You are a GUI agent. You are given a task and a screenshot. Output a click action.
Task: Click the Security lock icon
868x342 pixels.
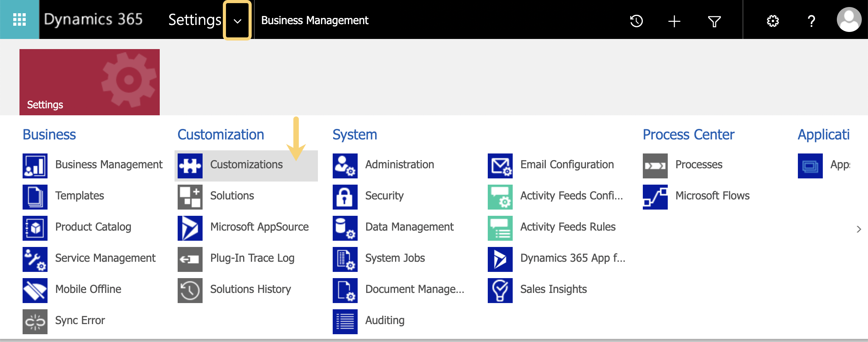pyautogui.click(x=345, y=197)
